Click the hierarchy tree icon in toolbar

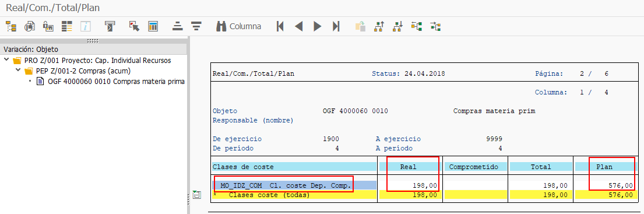tap(10, 27)
